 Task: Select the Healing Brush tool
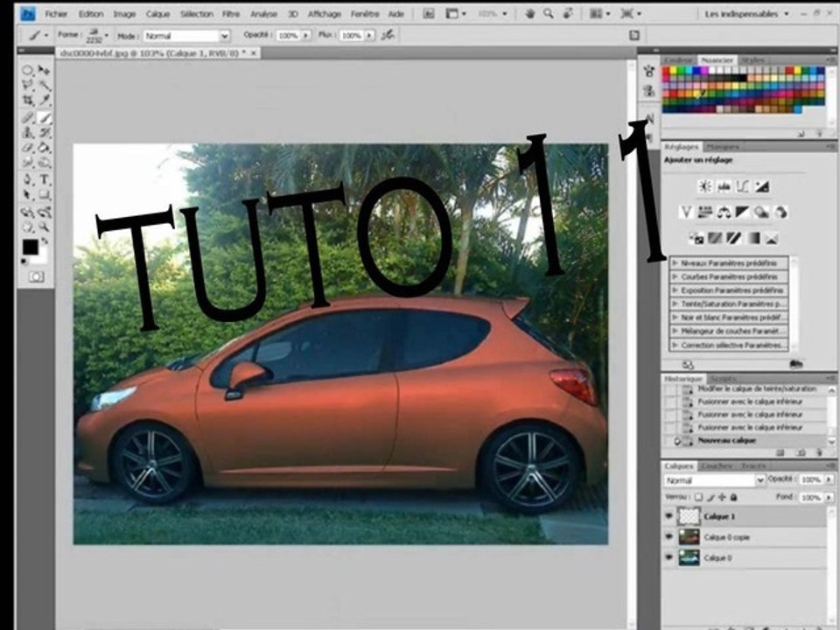pos(28,117)
